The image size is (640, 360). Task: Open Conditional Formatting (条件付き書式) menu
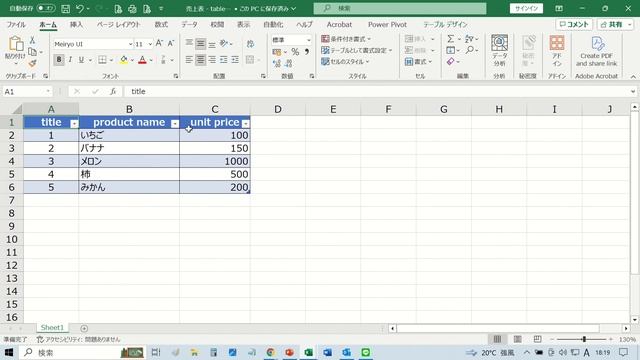(x=346, y=39)
